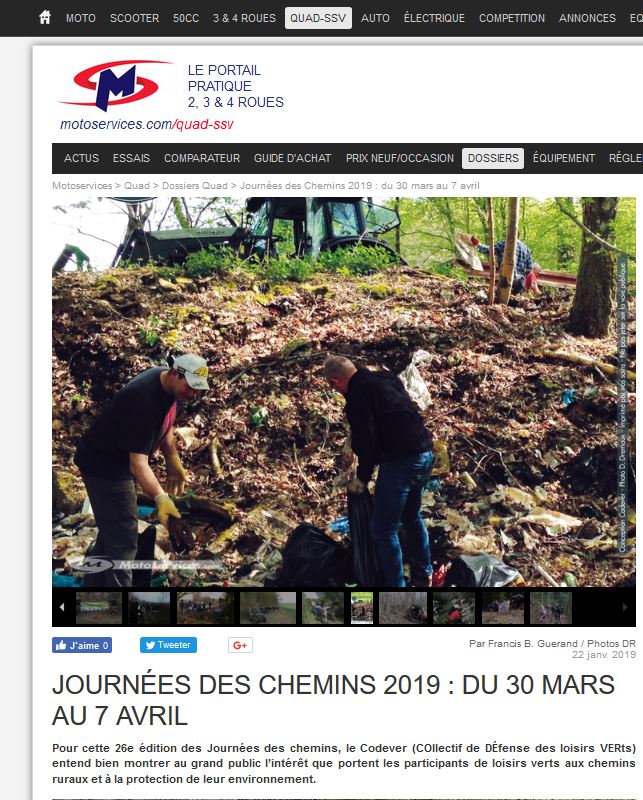Viewport: 643px width, 800px height.
Task: Open the ÉLECTRIQUE top menu
Action: click(434, 18)
